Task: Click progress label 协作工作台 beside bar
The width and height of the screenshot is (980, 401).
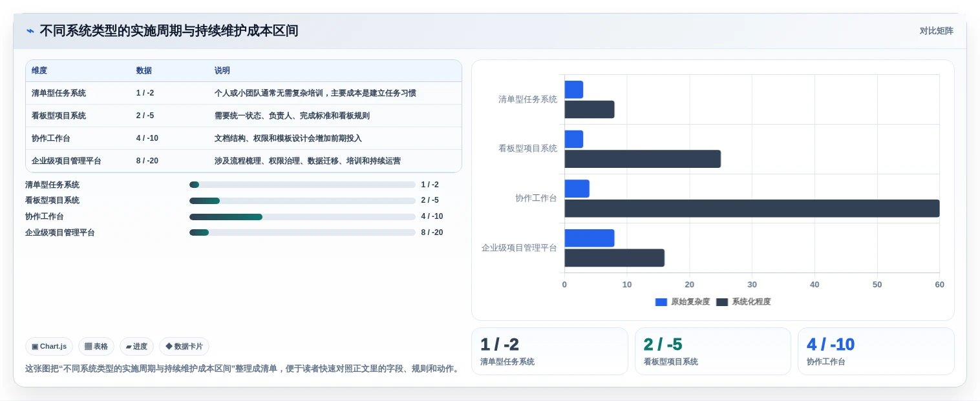Action: [45, 217]
